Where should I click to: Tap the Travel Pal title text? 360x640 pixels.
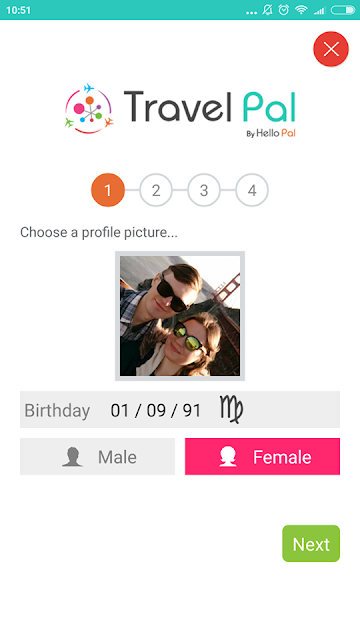(209, 107)
